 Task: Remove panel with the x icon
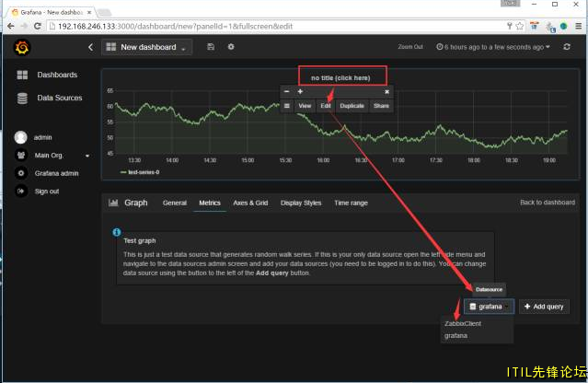[x=387, y=92]
